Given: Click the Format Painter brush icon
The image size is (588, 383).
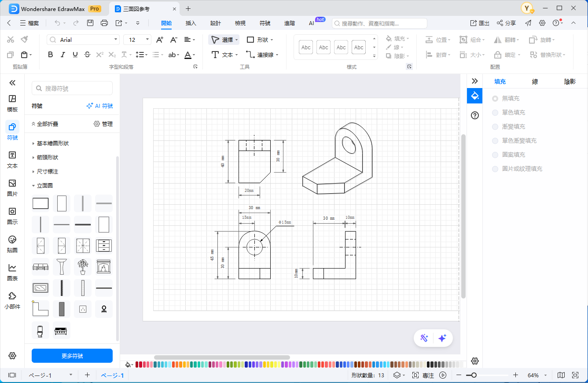Looking at the screenshot, I should click(x=24, y=40).
